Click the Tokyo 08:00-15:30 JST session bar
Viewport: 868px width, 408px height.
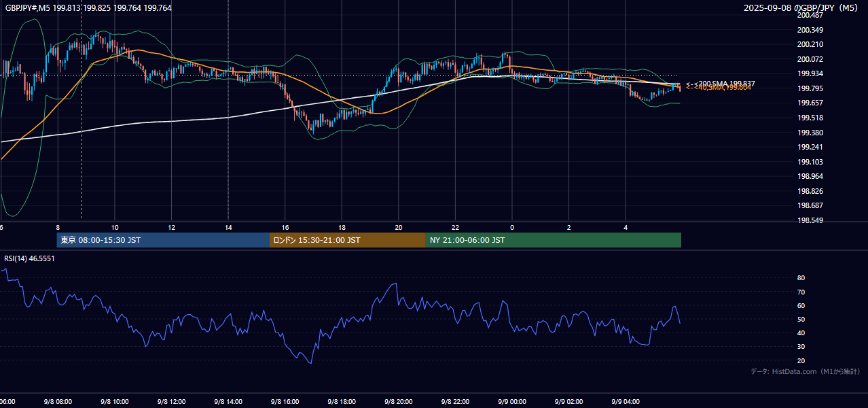coord(163,240)
